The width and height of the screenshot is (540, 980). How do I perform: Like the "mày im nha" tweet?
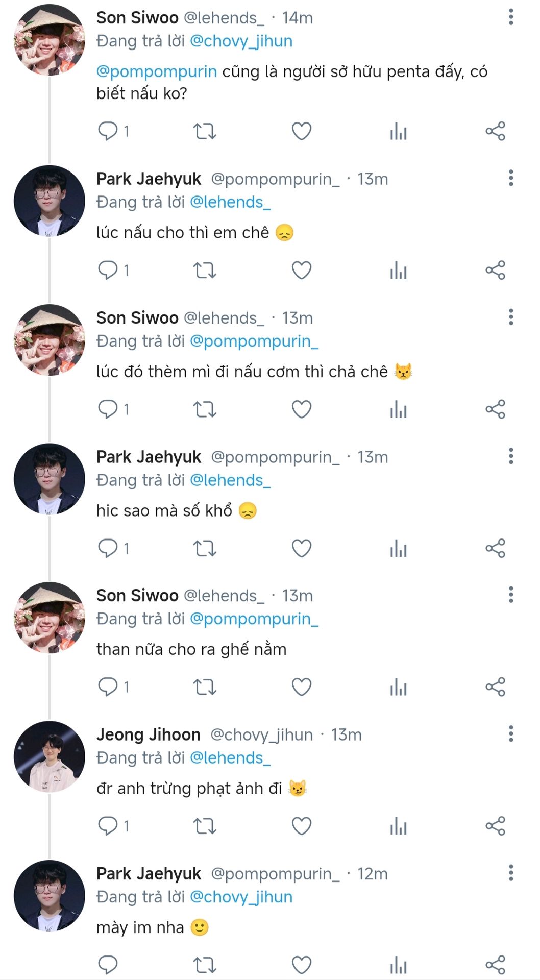coord(302,965)
